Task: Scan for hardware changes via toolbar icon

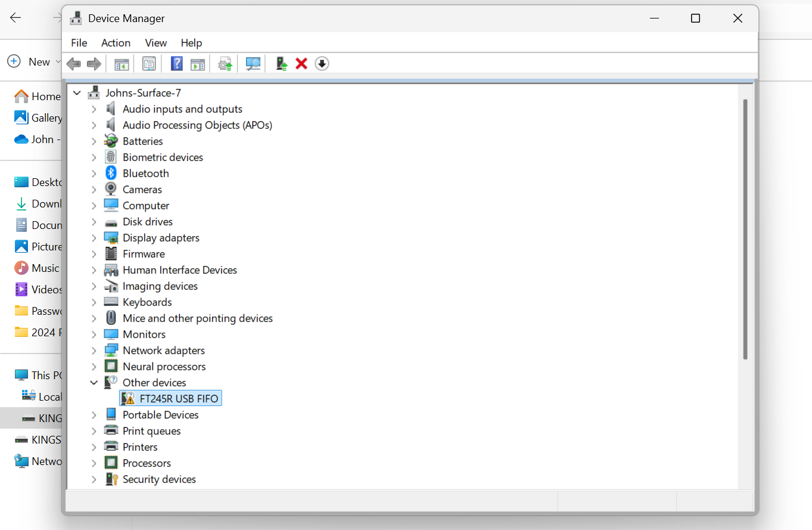Action: tap(253, 64)
